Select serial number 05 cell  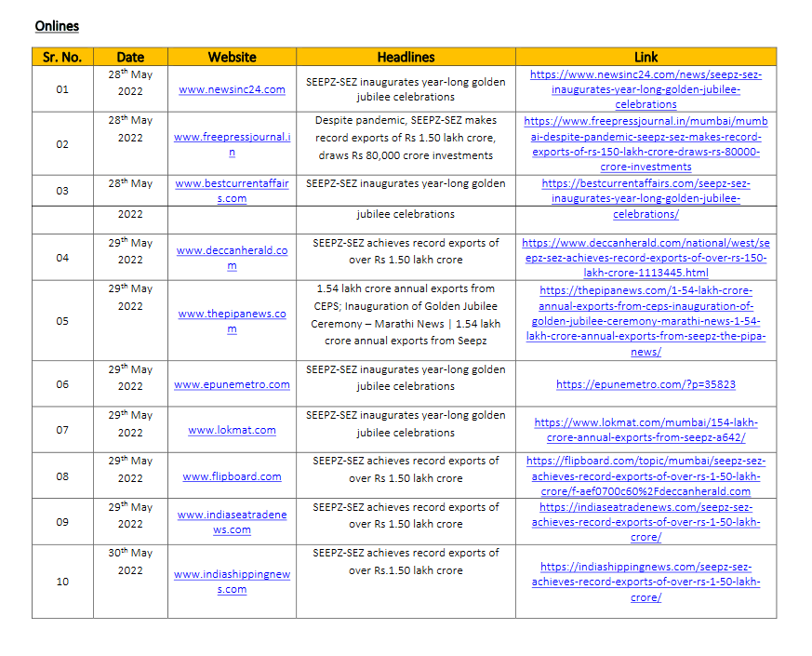(62, 321)
